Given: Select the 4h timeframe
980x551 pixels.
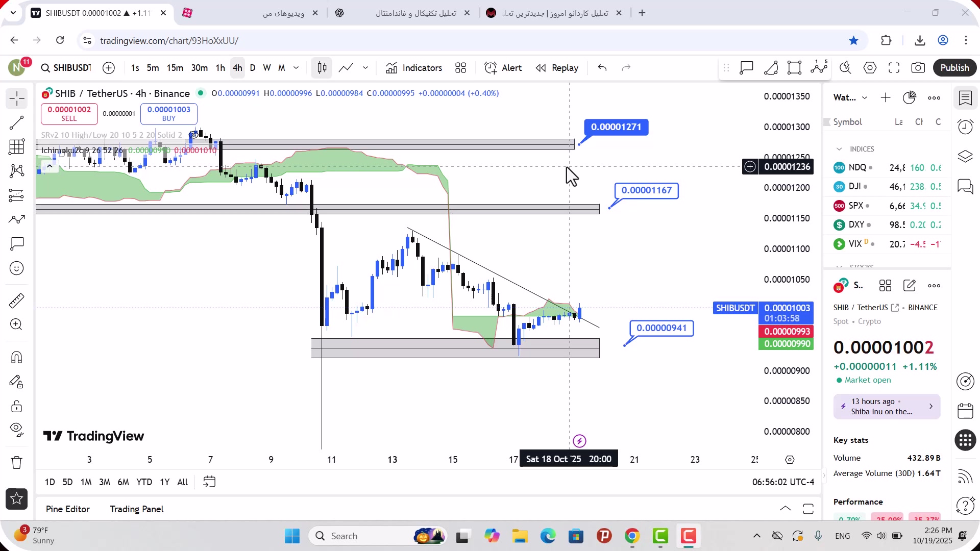Looking at the screenshot, I should (x=237, y=68).
